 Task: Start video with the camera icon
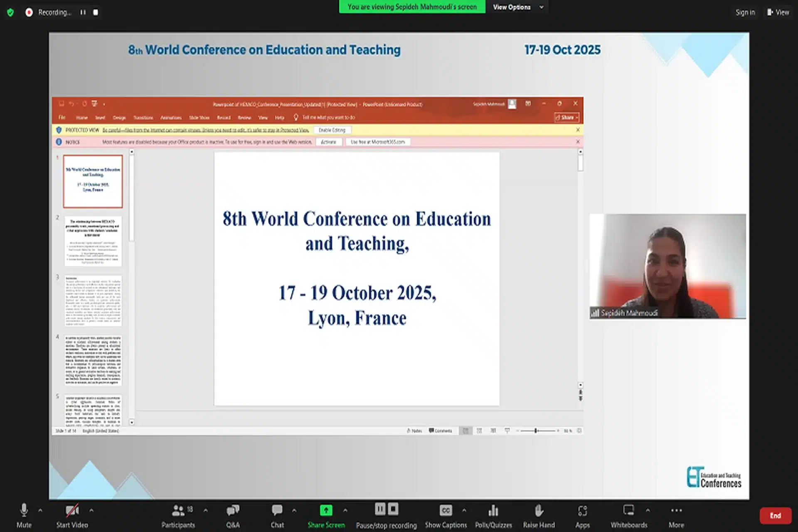click(x=72, y=511)
